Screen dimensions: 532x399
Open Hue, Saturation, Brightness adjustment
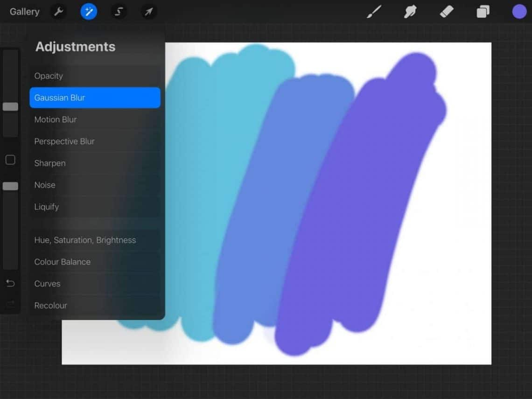[x=95, y=240]
